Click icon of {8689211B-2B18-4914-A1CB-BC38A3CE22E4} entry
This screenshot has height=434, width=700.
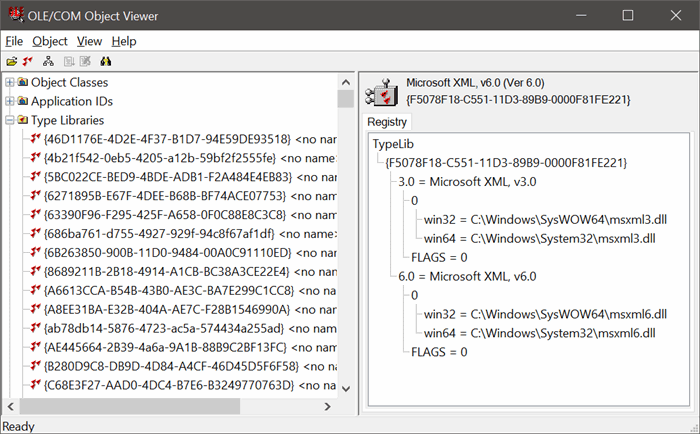click(36, 271)
